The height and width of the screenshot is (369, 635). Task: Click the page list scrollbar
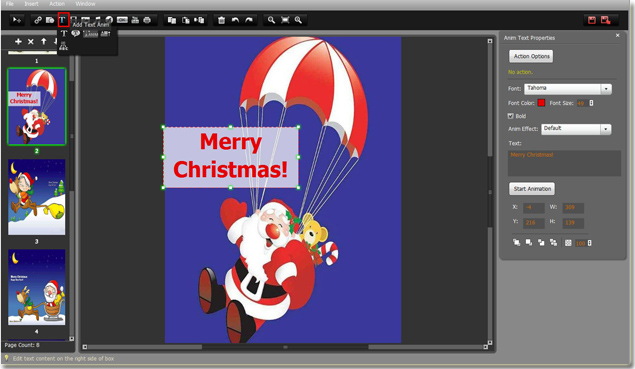click(x=72, y=198)
